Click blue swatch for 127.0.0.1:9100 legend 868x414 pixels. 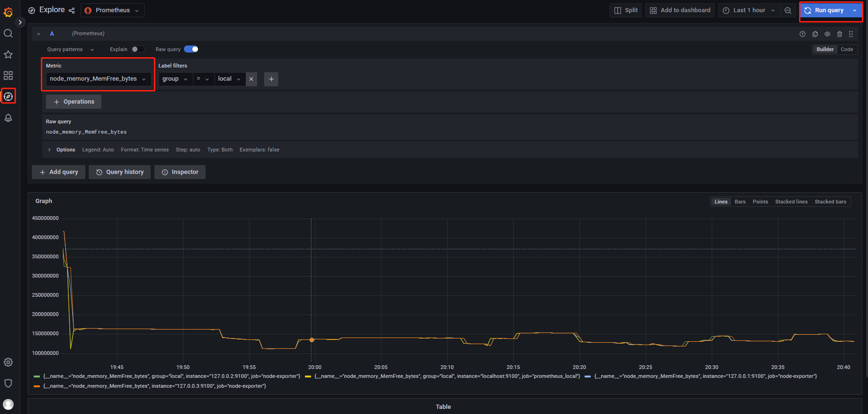[587, 376]
